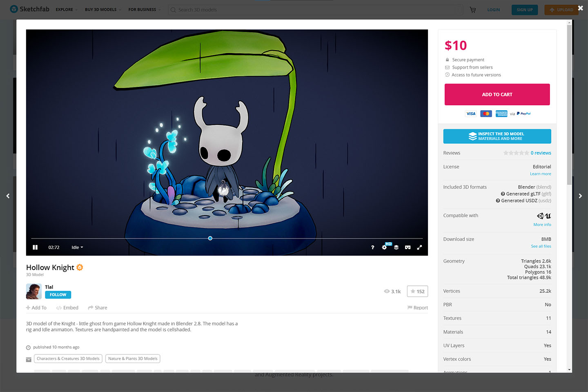This screenshot has width=588, height=392.
Task: Share the Hollow Knight model
Action: click(98, 308)
